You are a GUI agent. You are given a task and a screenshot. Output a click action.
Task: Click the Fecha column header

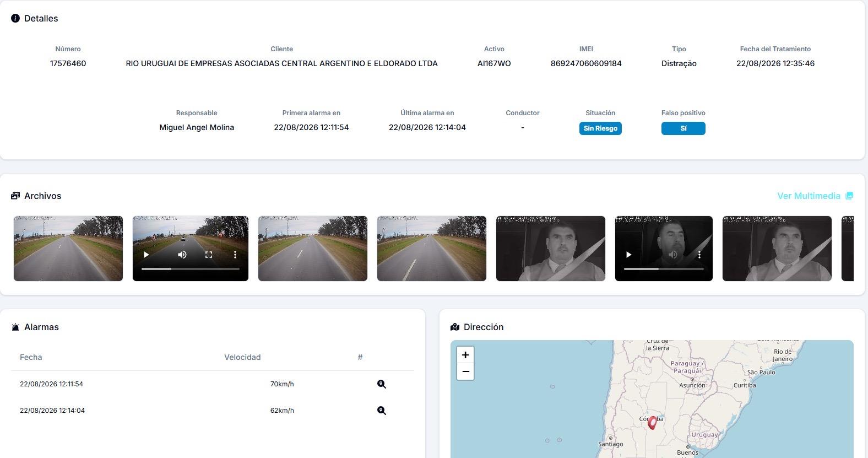(31, 357)
